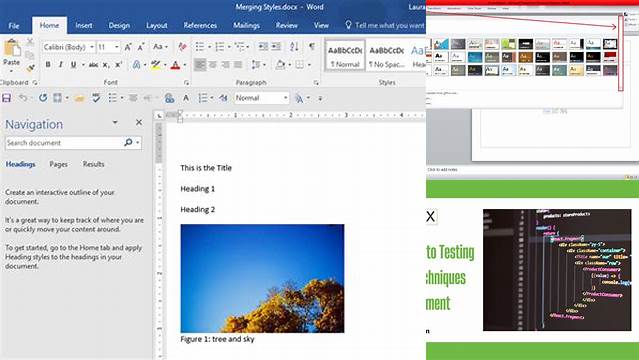Show paragraph marks with pilcrow icon

(312, 46)
